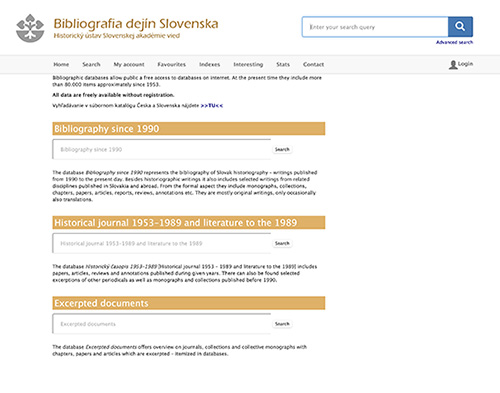This screenshot has height=393, width=500.
Task: Open My account page
Action: pos(129,64)
